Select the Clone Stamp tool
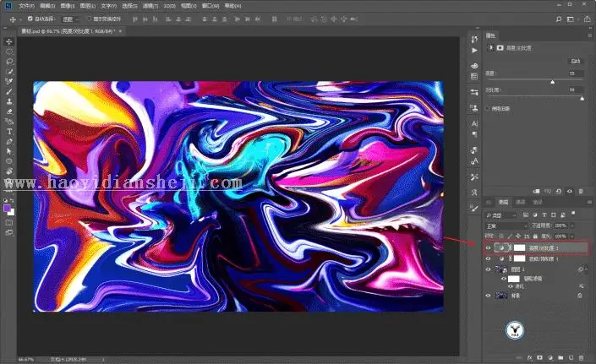Screen dimensions: 596x364 click(x=9, y=101)
